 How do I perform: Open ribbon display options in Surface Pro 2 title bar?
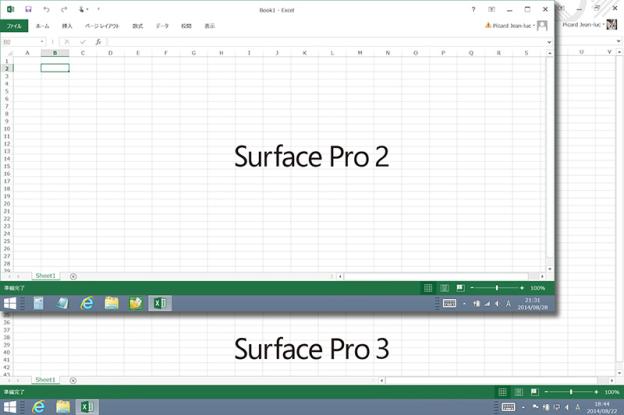(491, 10)
